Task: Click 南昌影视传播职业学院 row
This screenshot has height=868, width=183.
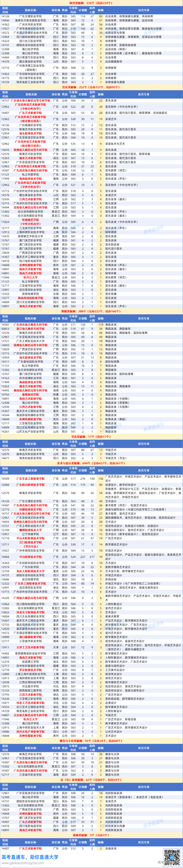Action: tap(91, 415)
